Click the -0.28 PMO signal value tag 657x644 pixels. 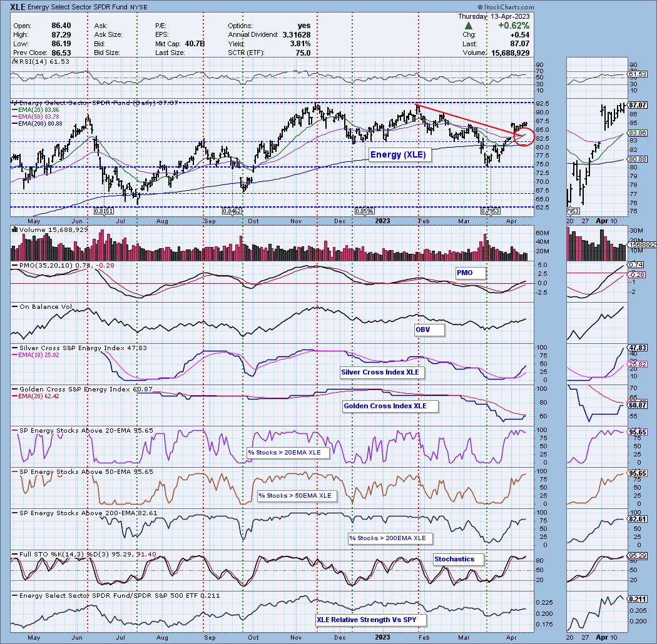638,274
